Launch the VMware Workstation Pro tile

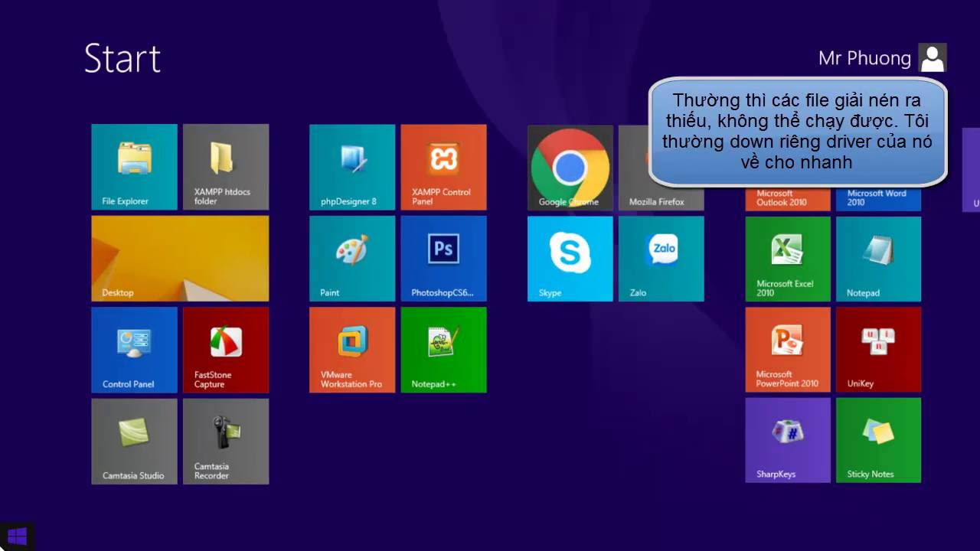point(352,350)
